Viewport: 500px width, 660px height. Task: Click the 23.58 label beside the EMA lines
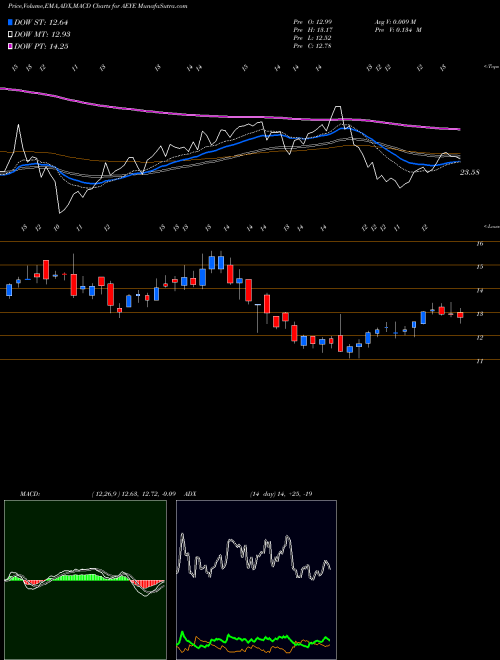pos(470,172)
